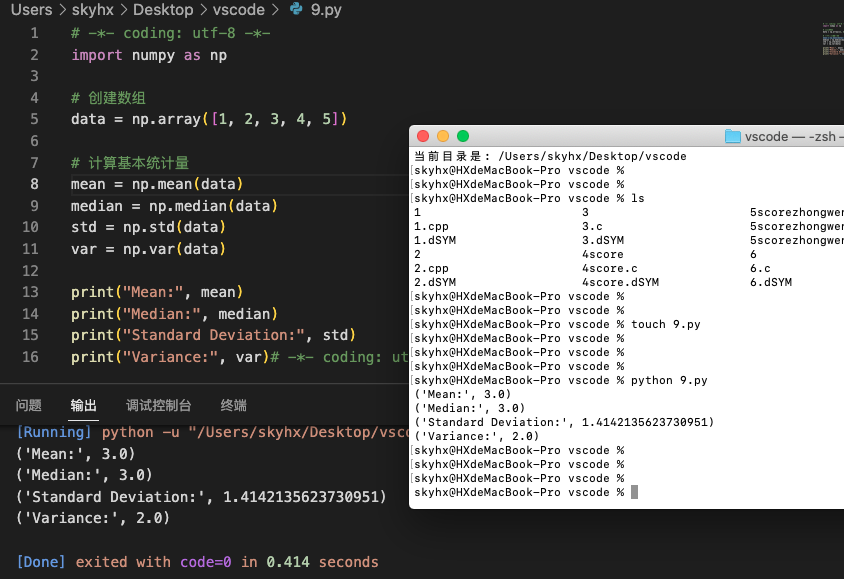Open the vscode breadcrumb dropdown
The height and width of the screenshot is (579, 844).
(x=237, y=10)
